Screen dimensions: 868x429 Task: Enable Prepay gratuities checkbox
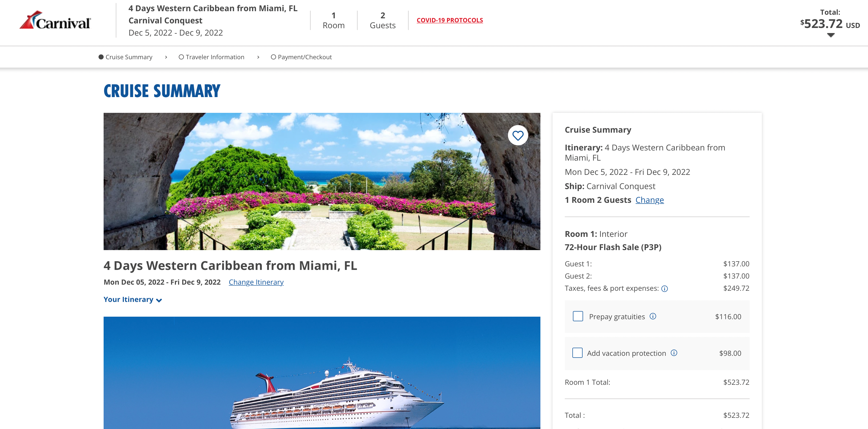point(577,316)
